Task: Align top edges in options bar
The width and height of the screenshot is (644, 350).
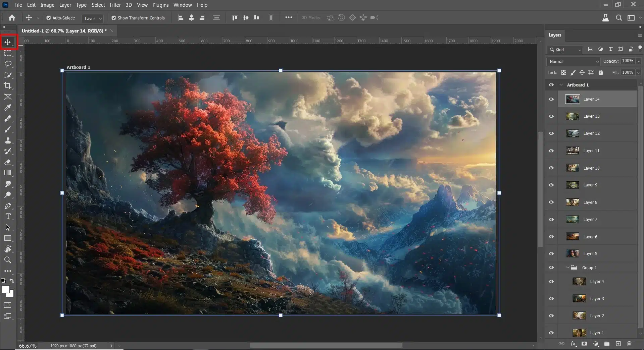Action: [x=235, y=18]
